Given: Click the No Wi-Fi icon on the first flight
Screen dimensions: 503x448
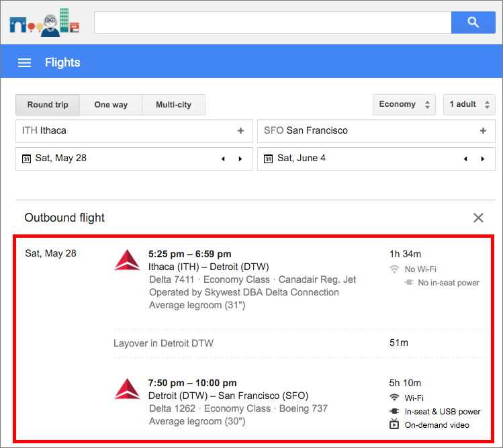Looking at the screenshot, I should point(394,269).
